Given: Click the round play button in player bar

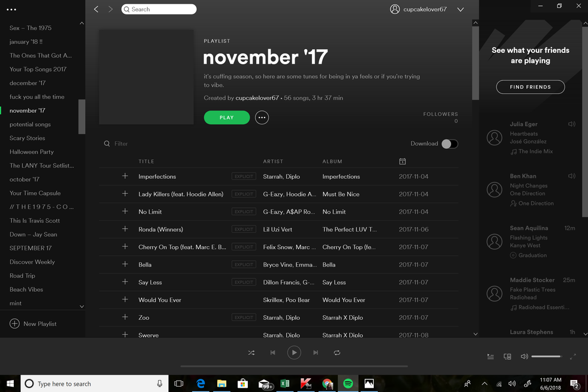Looking at the screenshot, I should click(294, 352).
